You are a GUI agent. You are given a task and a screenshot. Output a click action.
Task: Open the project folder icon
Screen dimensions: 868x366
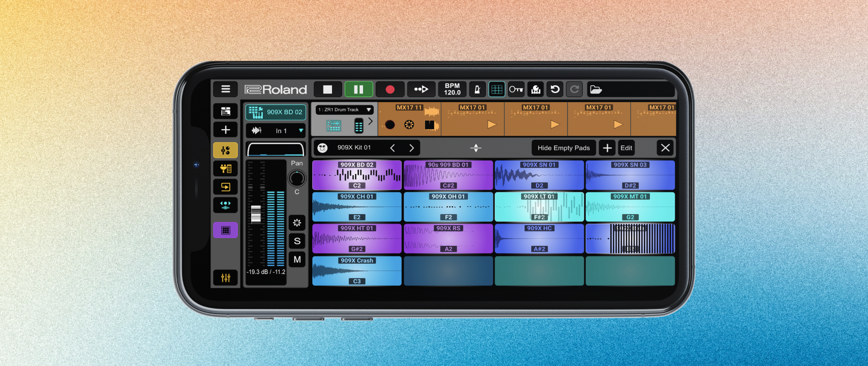click(595, 89)
